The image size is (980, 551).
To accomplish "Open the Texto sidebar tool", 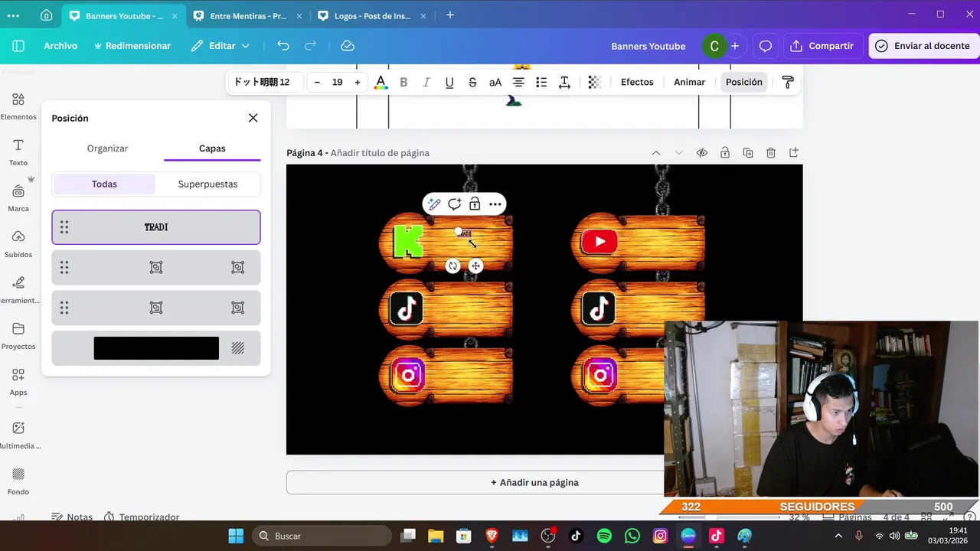I will 18,152.
